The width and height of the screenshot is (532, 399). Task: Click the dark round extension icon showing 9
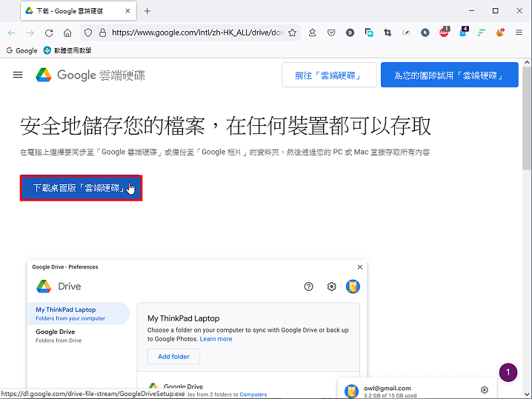tap(350, 33)
